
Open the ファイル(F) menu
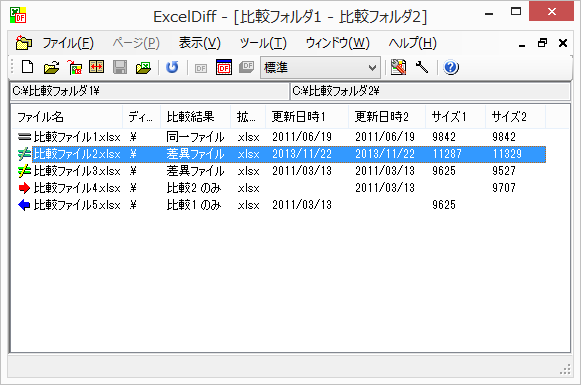click(68, 43)
